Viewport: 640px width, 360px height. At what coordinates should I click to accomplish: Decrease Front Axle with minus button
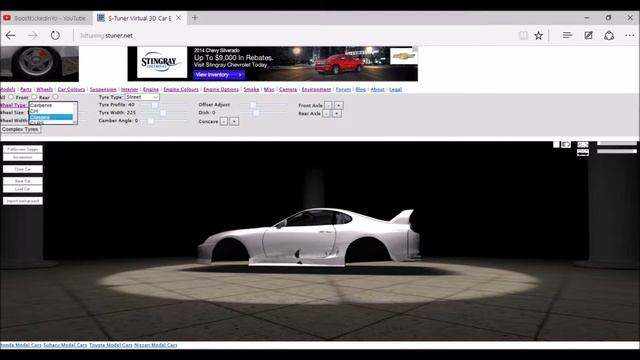(x=328, y=105)
